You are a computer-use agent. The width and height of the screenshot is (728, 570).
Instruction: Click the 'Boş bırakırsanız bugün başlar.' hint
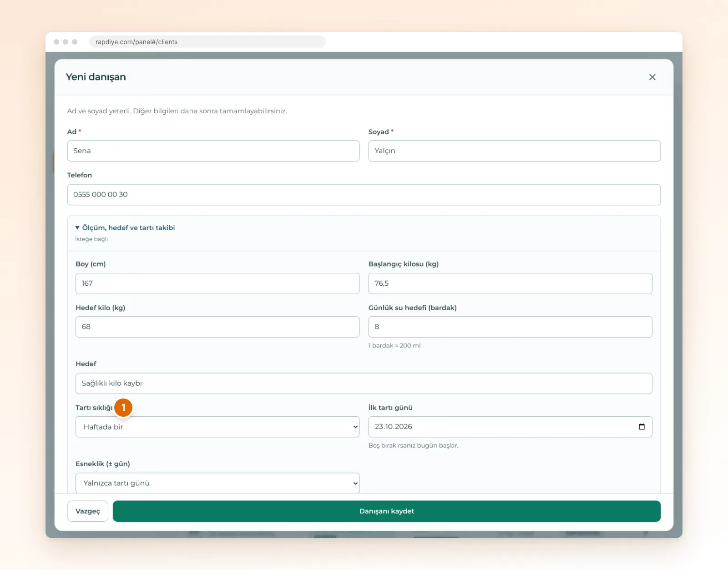coord(413,446)
